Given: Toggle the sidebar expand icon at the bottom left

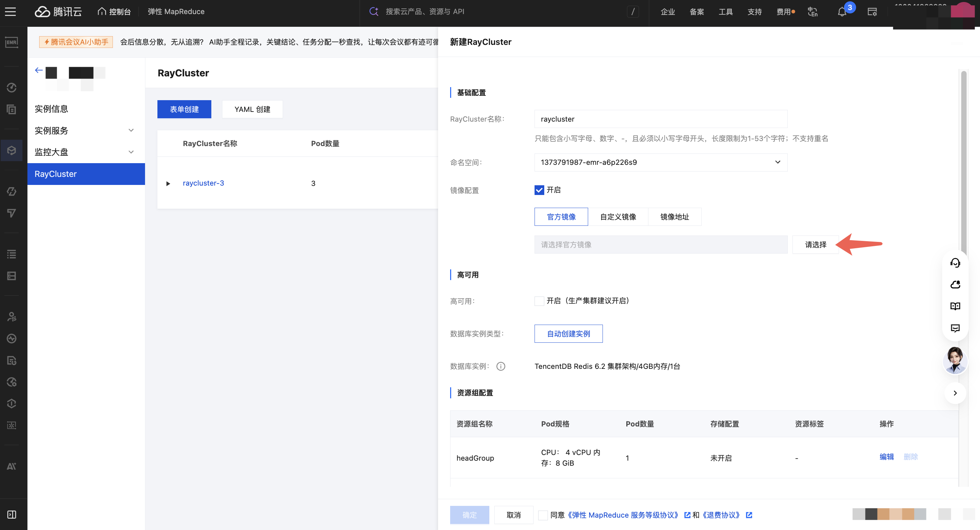Looking at the screenshot, I should pyautogui.click(x=11, y=515).
